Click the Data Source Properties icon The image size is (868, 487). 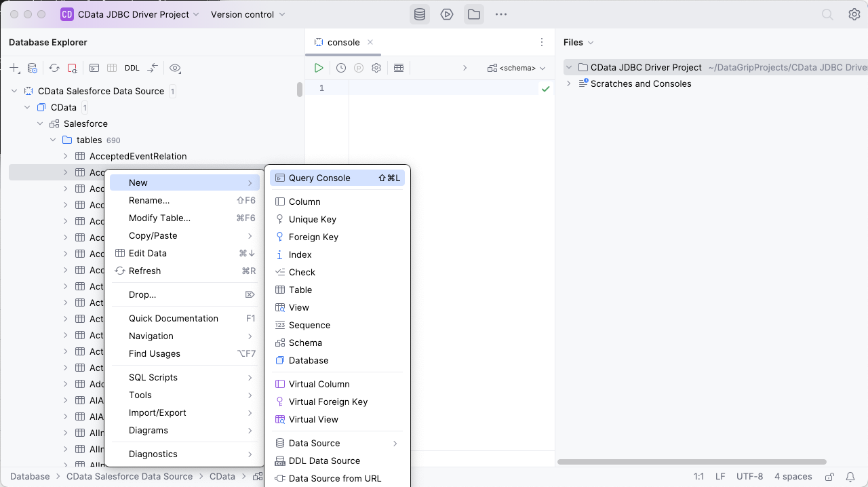pyautogui.click(x=32, y=68)
